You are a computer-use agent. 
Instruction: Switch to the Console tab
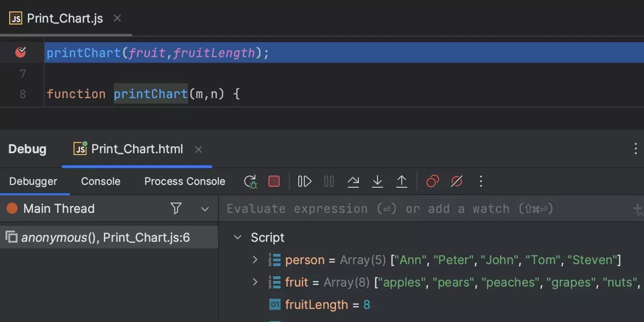click(x=100, y=181)
